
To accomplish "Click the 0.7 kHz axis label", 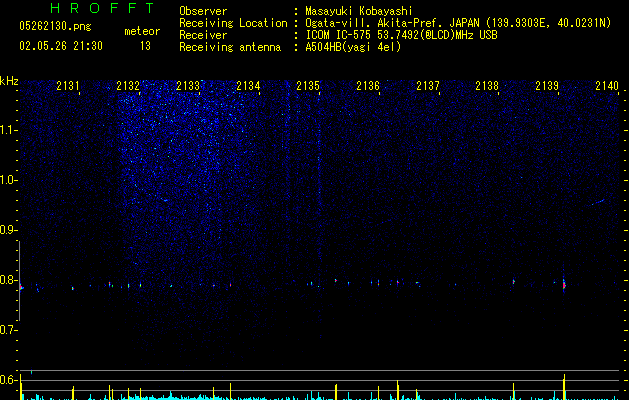I will pyautogui.click(x=8, y=330).
